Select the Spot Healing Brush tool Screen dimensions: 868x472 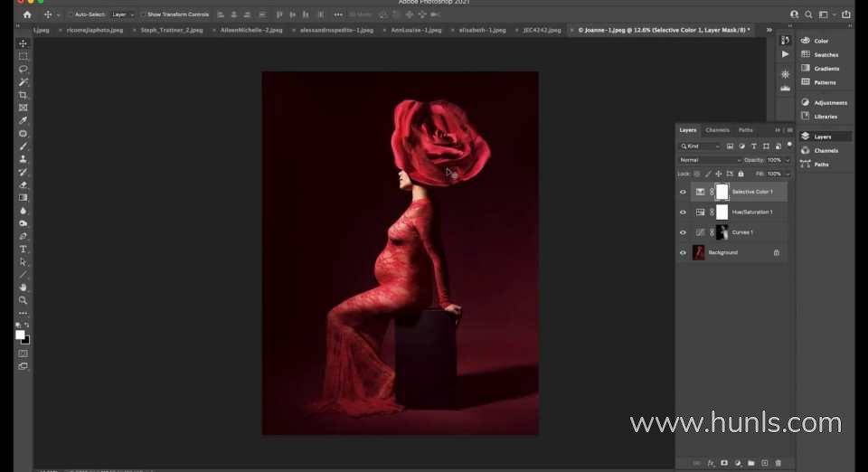pos(23,133)
